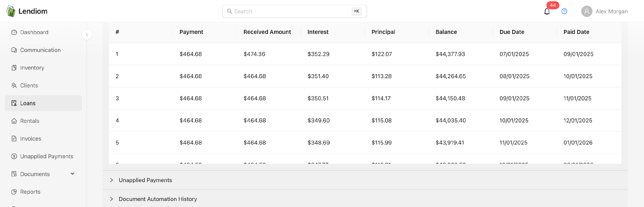Click the Received Amount column header
644x207 pixels.
click(x=267, y=32)
